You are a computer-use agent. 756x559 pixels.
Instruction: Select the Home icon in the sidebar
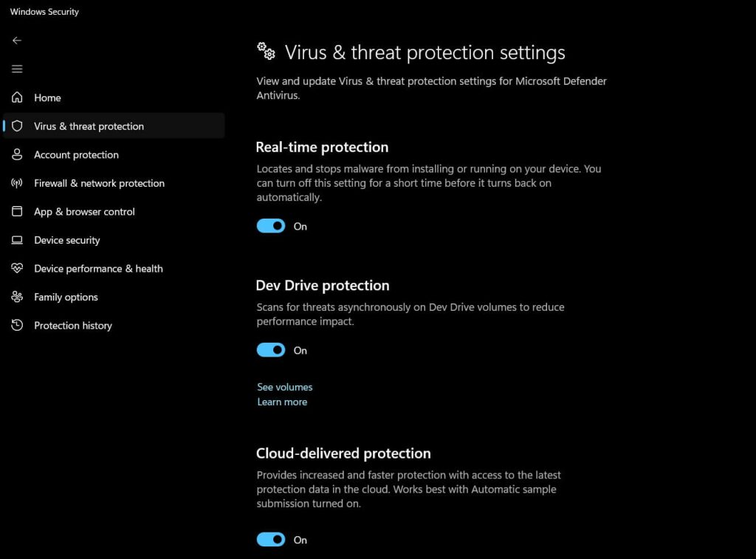pyautogui.click(x=16, y=97)
